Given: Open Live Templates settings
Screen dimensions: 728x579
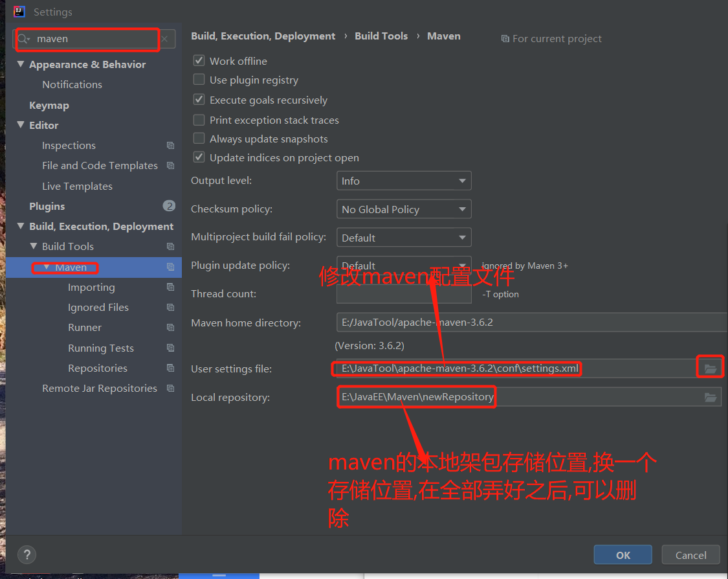Looking at the screenshot, I should coord(77,187).
